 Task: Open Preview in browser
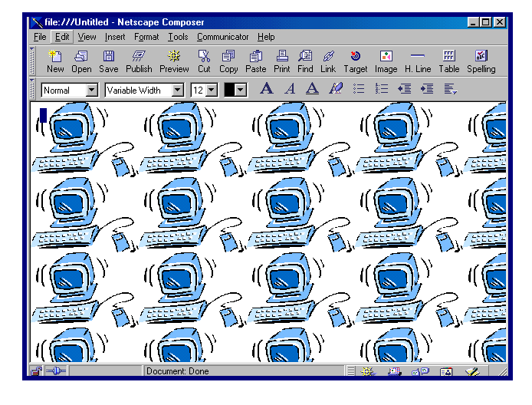click(x=174, y=61)
